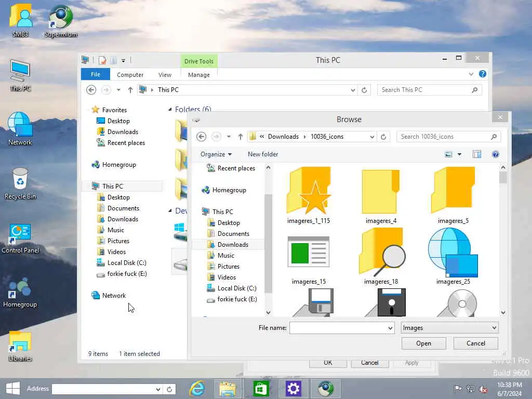Expand the File name history dropdown

tap(390, 328)
